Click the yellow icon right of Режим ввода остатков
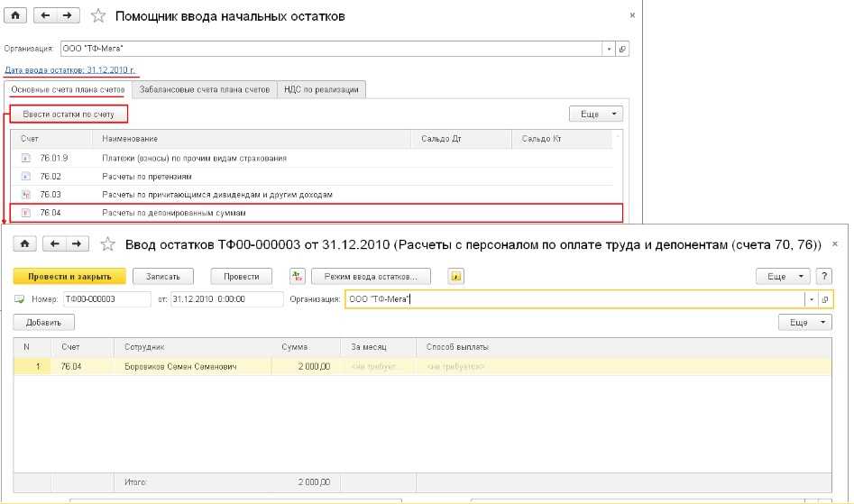This screenshot has width=854, height=504. (455, 276)
